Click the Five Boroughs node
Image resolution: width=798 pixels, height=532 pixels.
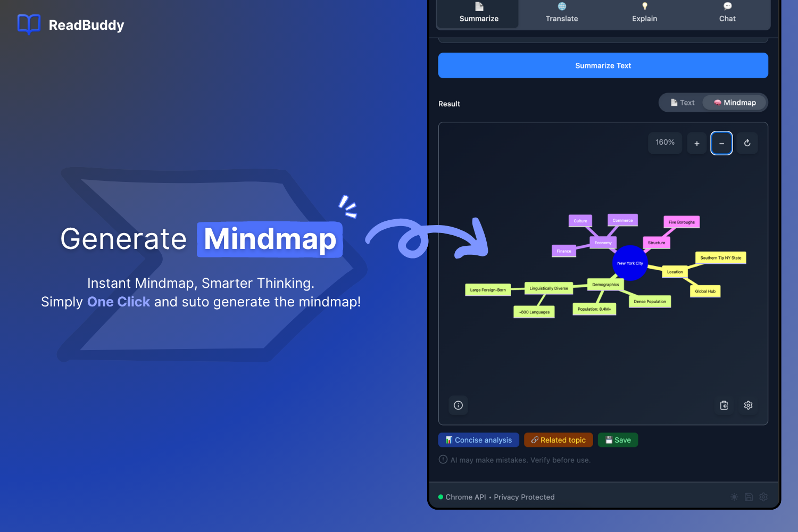pyautogui.click(x=681, y=222)
